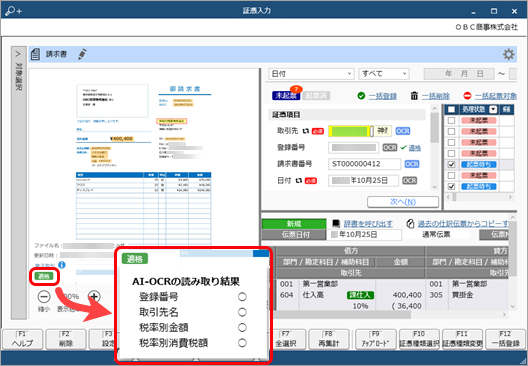
Task: Tick the checkbox in the first 未起票 row
Action: point(451,121)
